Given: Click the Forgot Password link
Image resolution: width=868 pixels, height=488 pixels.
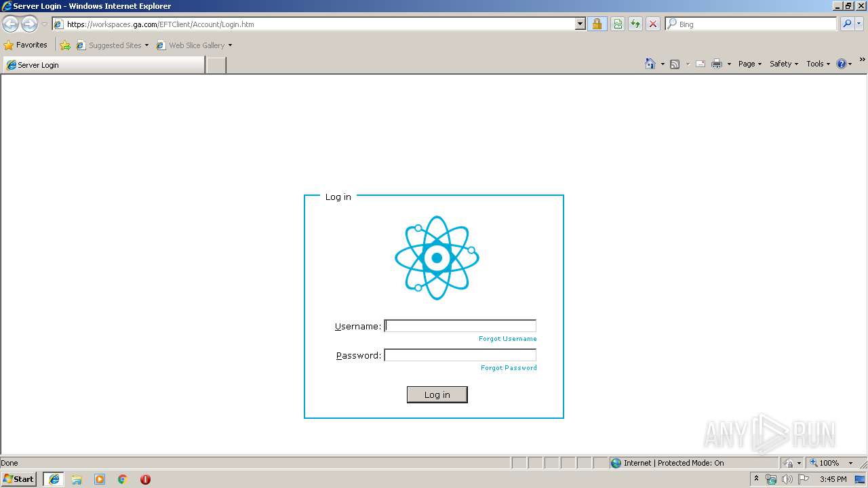Looking at the screenshot, I should [509, 368].
